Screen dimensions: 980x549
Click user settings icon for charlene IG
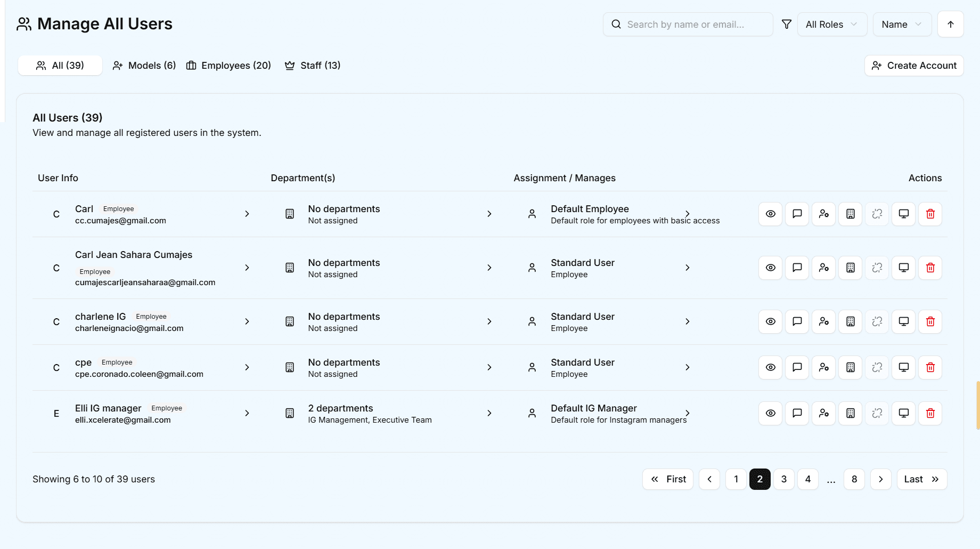click(824, 321)
